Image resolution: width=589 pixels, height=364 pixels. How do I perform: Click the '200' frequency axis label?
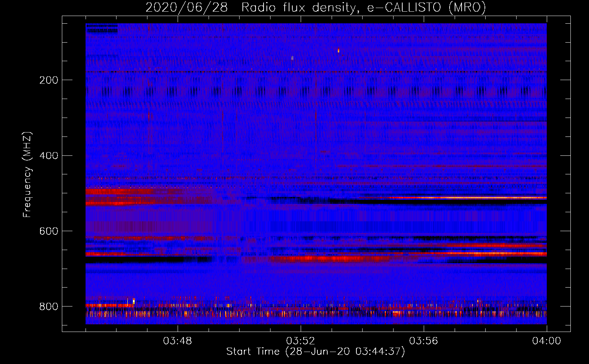tap(48, 80)
